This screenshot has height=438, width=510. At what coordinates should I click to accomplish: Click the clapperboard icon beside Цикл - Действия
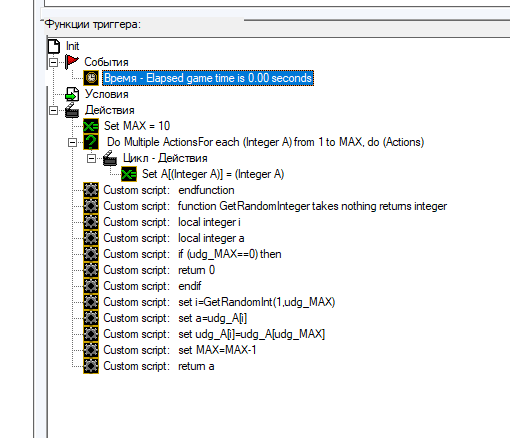tap(110, 158)
